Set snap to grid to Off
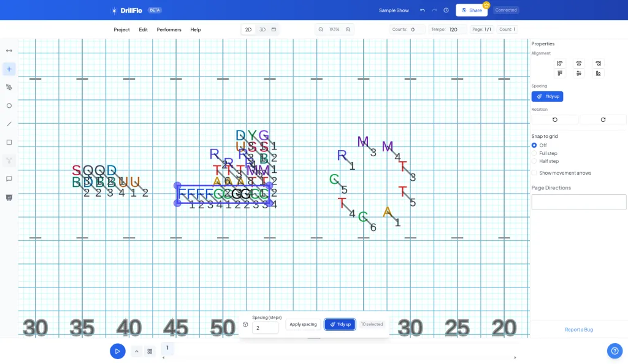 (534, 145)
